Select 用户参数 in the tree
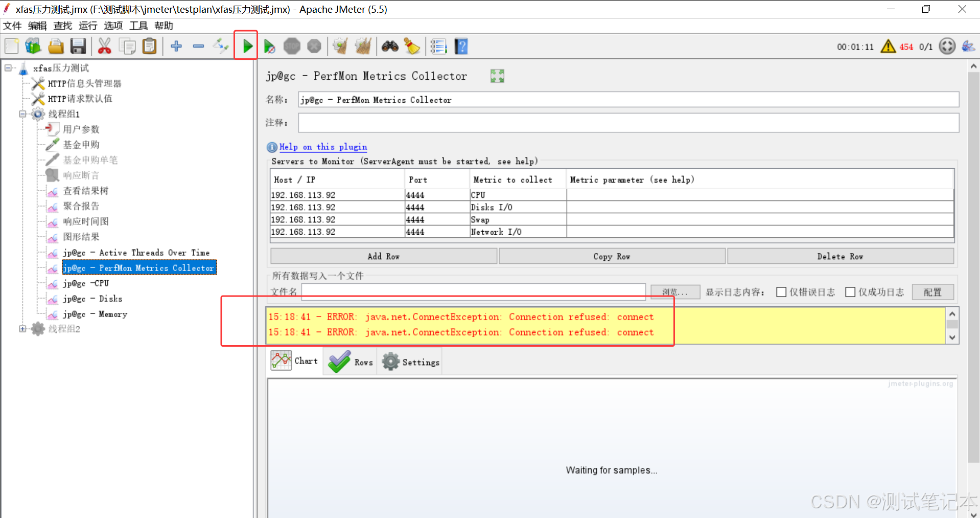This screenshot has height=518, width=980. 81,129
